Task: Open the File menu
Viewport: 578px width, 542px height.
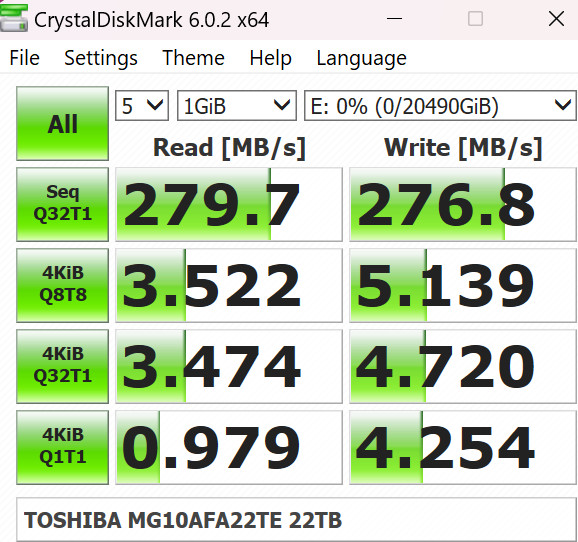Action: (24, 58)
